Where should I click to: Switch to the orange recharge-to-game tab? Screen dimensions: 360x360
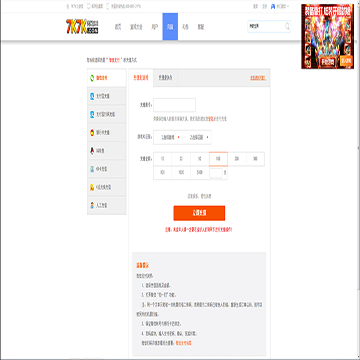point(141,78)
